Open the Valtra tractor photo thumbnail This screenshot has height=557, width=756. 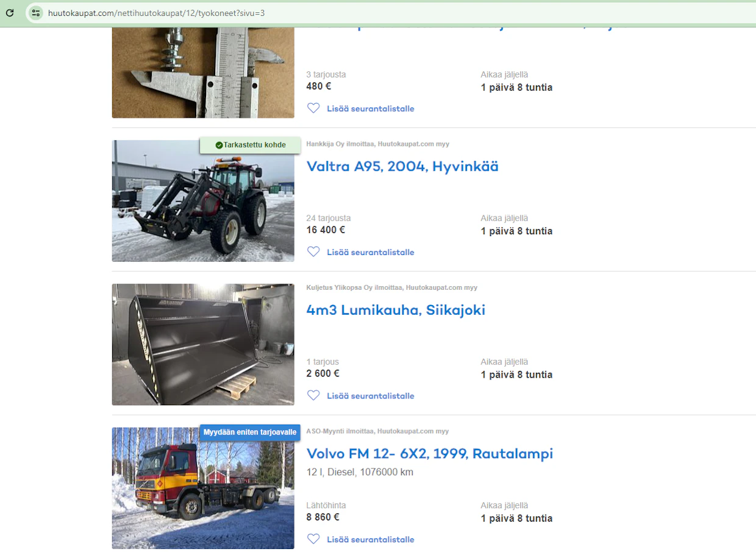pos(203,201)
